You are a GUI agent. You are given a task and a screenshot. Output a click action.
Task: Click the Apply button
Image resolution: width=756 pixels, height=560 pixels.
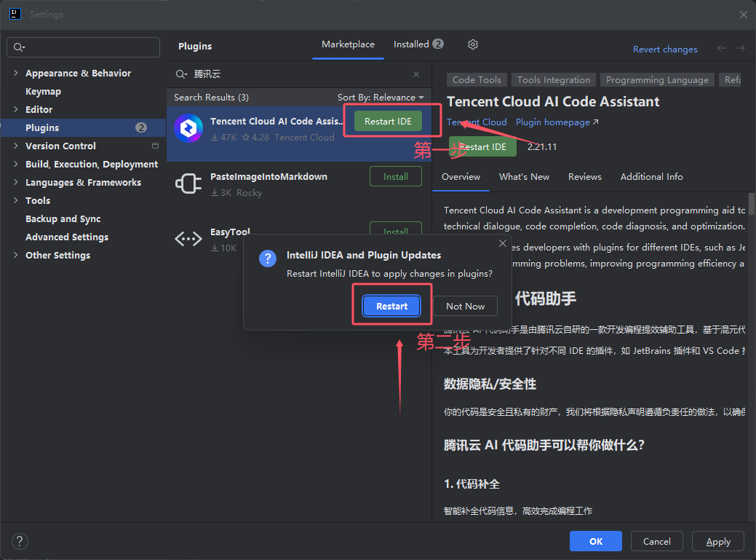(718, 541)
